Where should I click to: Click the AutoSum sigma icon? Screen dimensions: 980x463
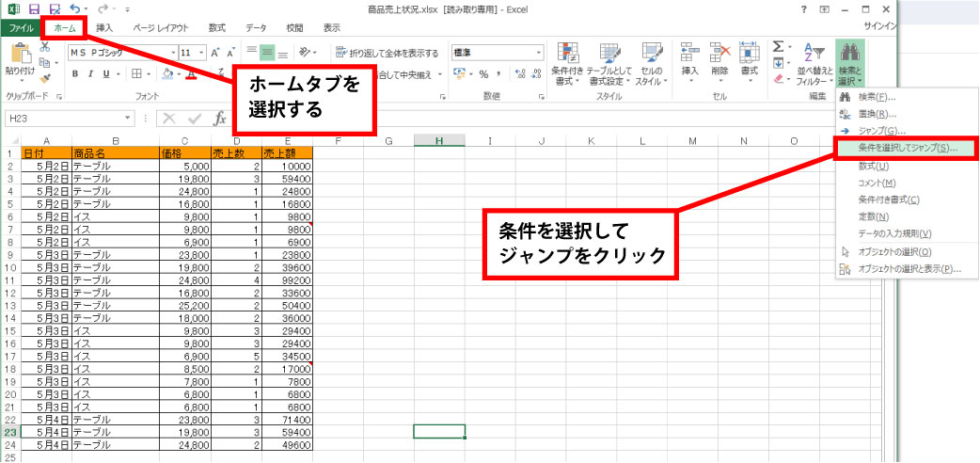pos(778,46)
